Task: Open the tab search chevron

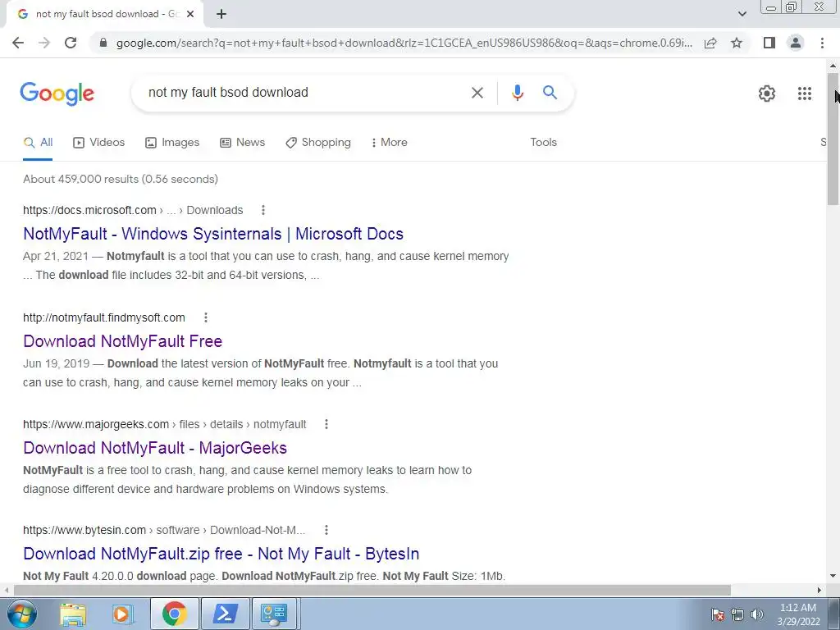Action: [742, 14]
